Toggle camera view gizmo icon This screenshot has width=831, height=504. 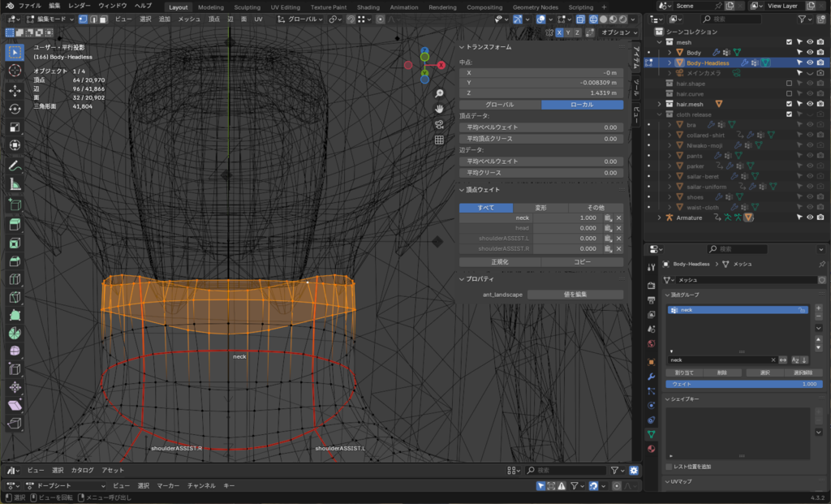click(439, 124)
